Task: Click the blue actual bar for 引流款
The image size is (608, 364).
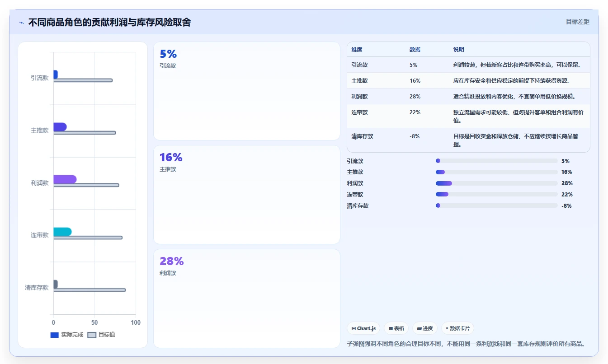Action: 56,75
